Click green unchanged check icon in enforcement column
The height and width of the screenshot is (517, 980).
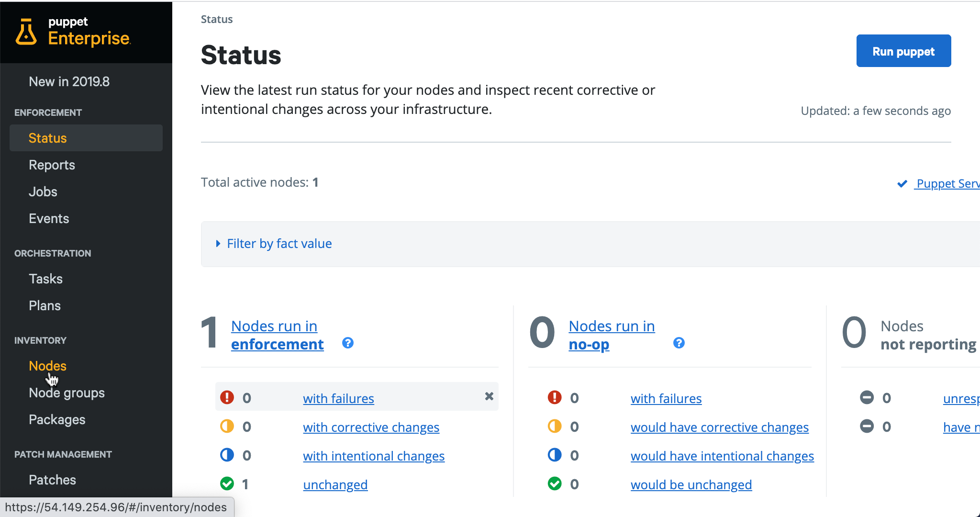(227, 483)
